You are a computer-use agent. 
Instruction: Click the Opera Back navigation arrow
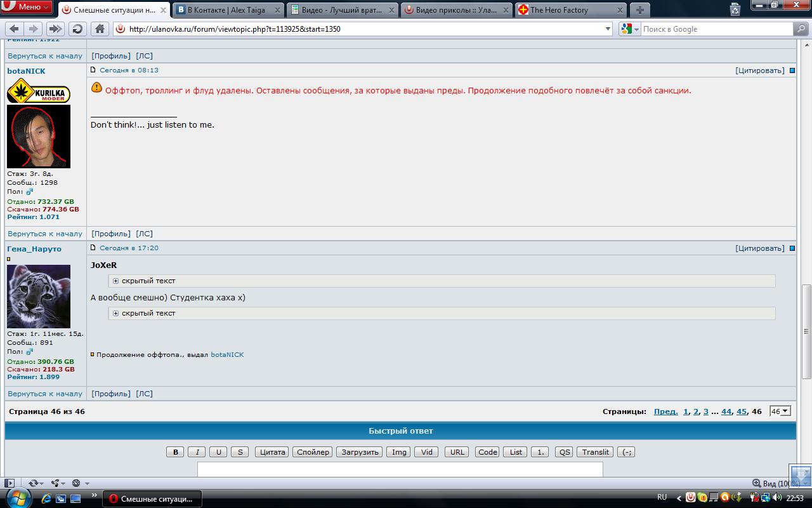[x=14, y=29]
